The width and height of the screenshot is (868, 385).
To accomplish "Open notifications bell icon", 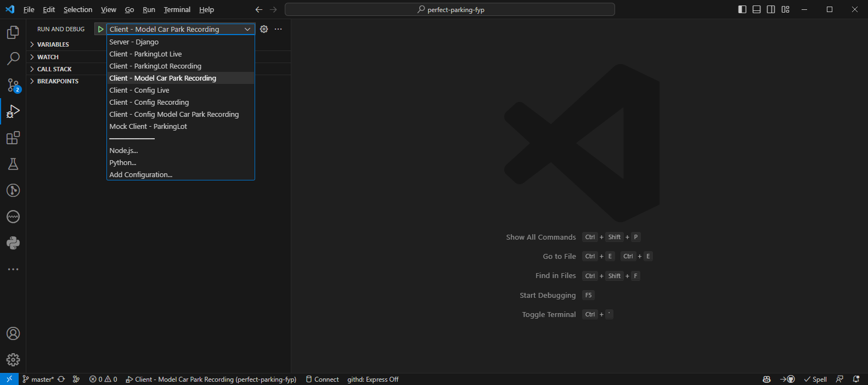I will click(856, 379).
